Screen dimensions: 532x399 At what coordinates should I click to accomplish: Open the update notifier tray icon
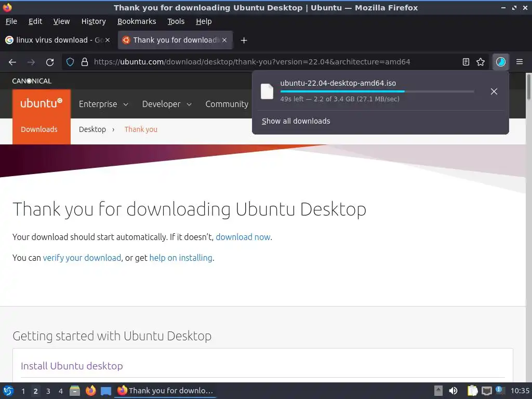pos(499,390)
